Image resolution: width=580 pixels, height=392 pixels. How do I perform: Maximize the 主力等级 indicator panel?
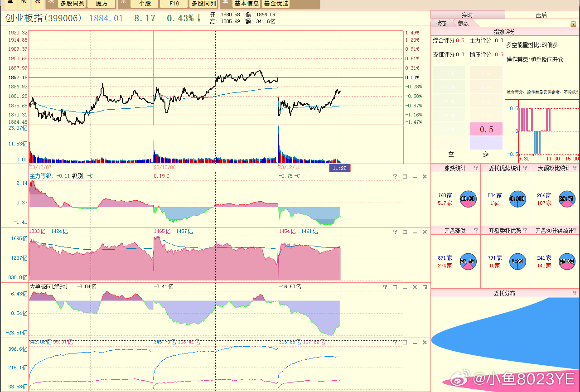click(x=405, y=177)
